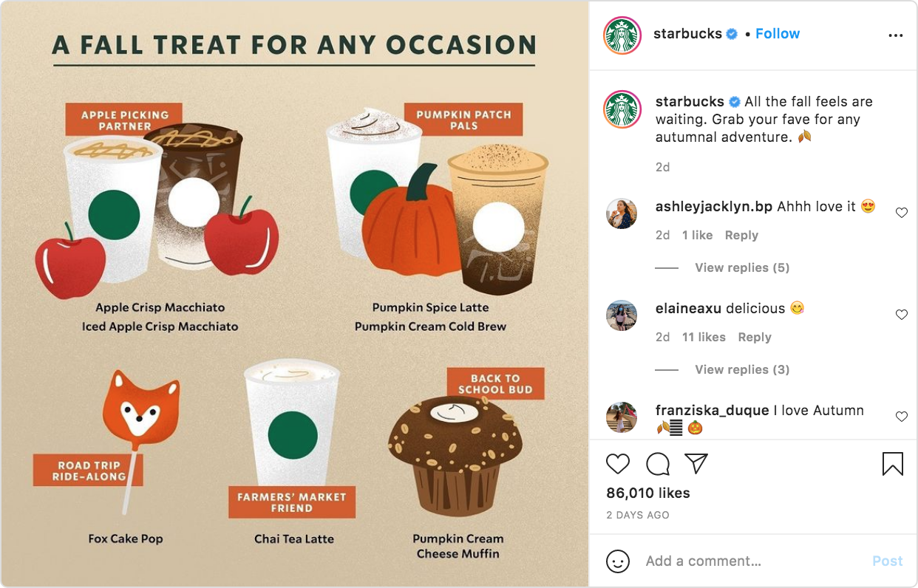Like ashleyjacklyn.bp's comment with its heart
This screenshot has width=918, height=588.
click(x=901, y=212)
